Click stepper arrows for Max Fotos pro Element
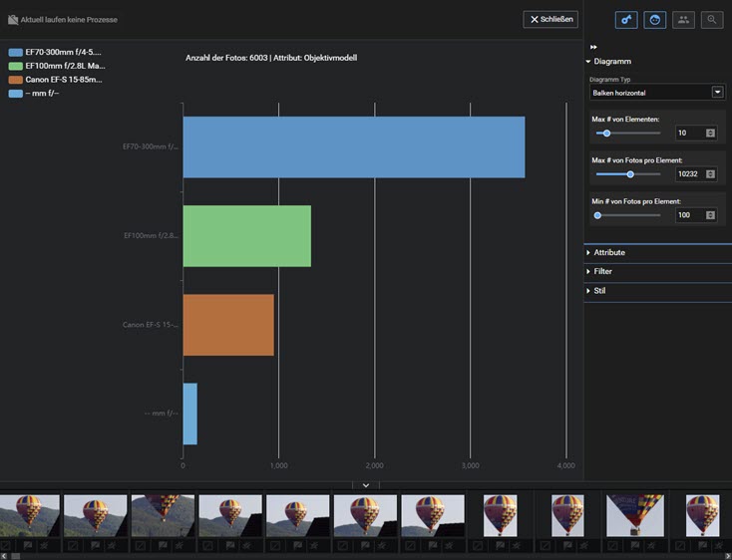This screenshot has height=560, width=732. click(710, 174)
